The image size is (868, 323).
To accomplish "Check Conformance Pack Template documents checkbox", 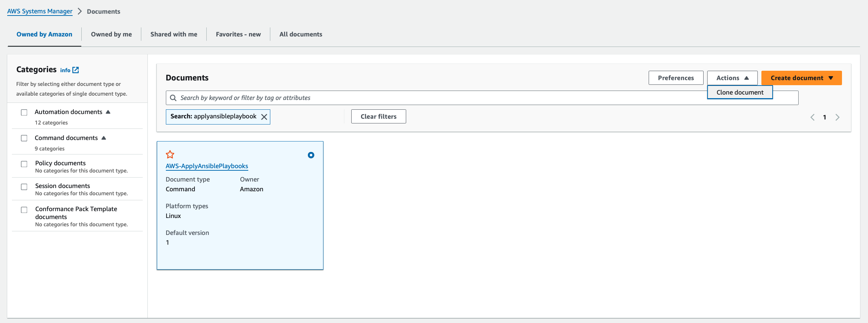I will 24,210.
